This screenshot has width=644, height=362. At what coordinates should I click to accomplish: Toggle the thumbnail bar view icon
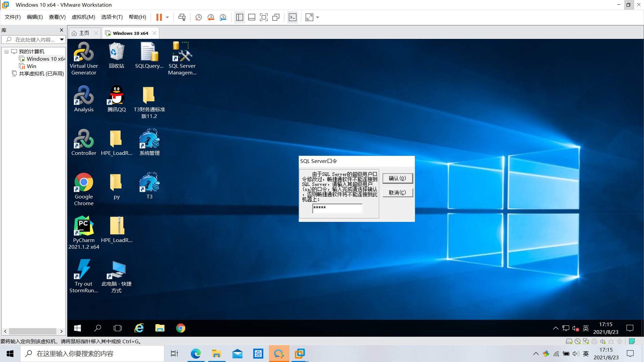click(x=252, y=17)
